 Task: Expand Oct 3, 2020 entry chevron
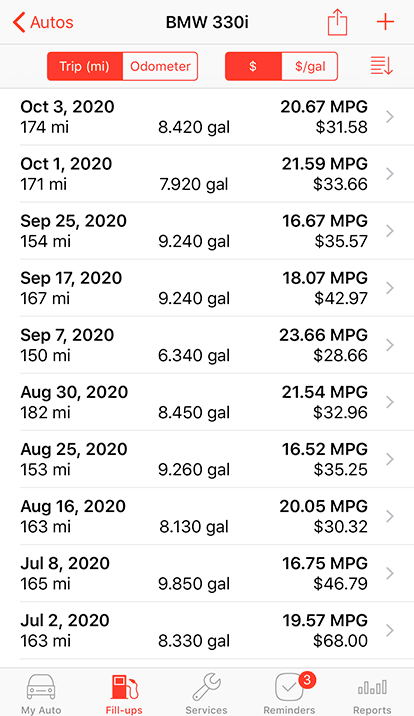pyautogui.click(x=389, y=117)
